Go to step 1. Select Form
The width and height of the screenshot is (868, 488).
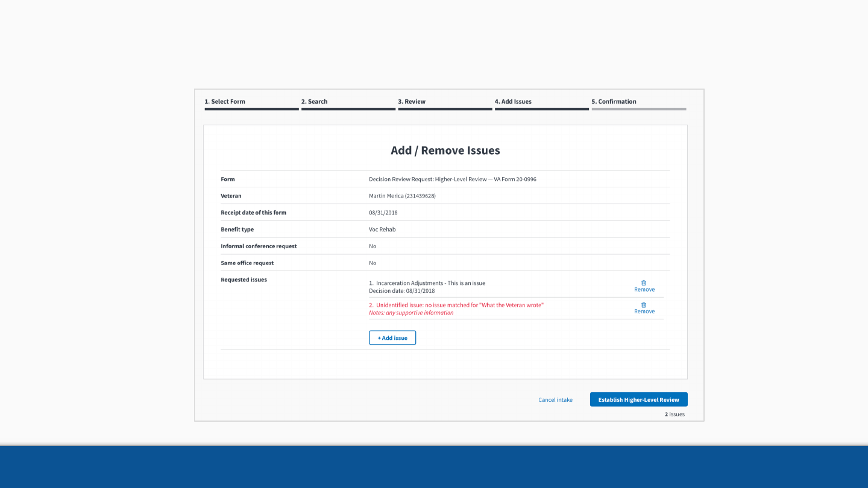point(251,104)
